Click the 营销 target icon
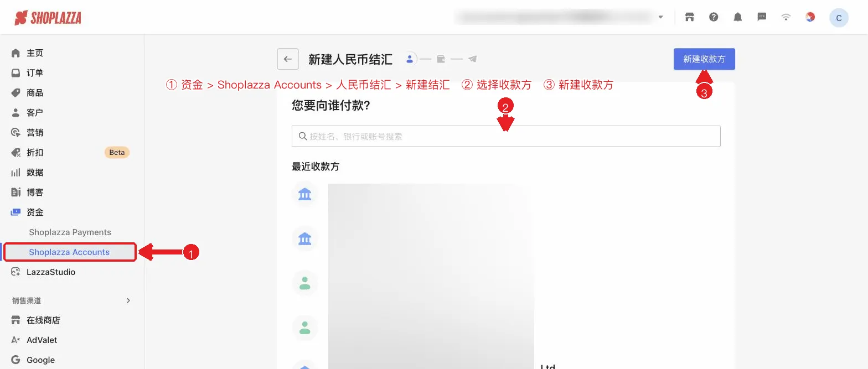Screen dimensions: 868x369 click(15, 133)
